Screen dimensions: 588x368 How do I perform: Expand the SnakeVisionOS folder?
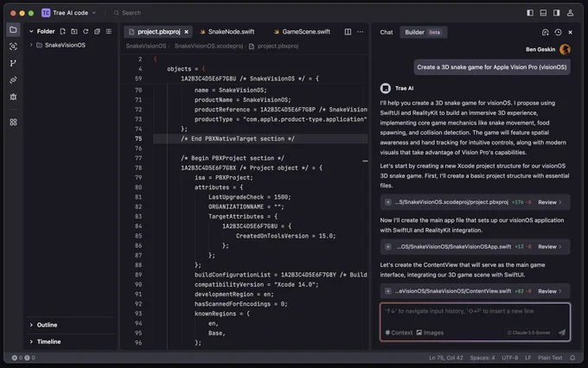pyautogui.click(x=31, y=45)
